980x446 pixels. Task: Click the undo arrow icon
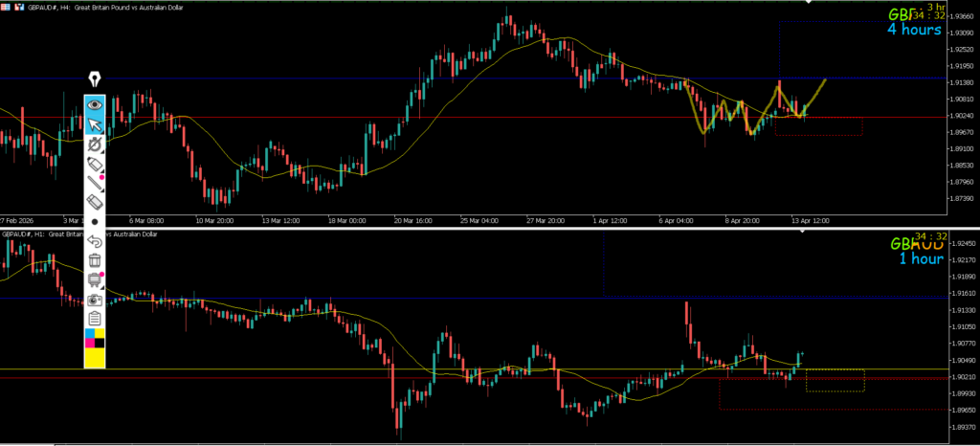pos(95,241)
